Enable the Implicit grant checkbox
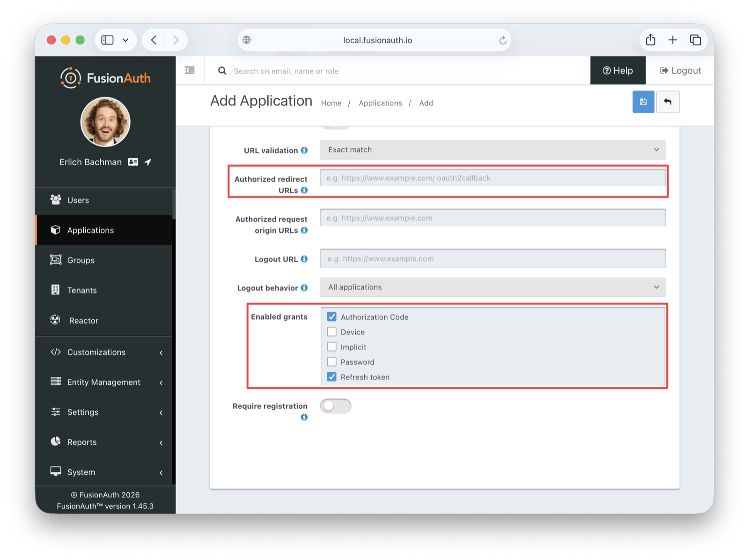Viewport: 749px width, 560px height. click(x=332, y=346)
